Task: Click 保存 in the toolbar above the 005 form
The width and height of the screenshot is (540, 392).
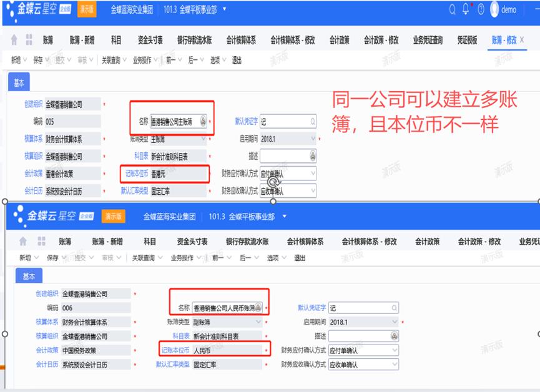Action: pos(38,61)
